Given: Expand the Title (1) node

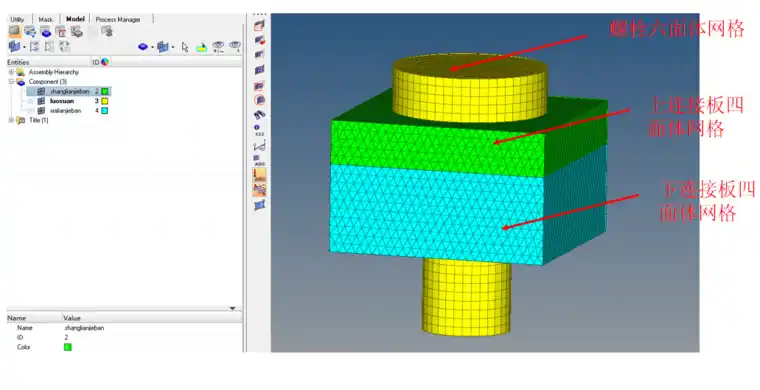Looking at the screenshot, I should pos(11,120).
